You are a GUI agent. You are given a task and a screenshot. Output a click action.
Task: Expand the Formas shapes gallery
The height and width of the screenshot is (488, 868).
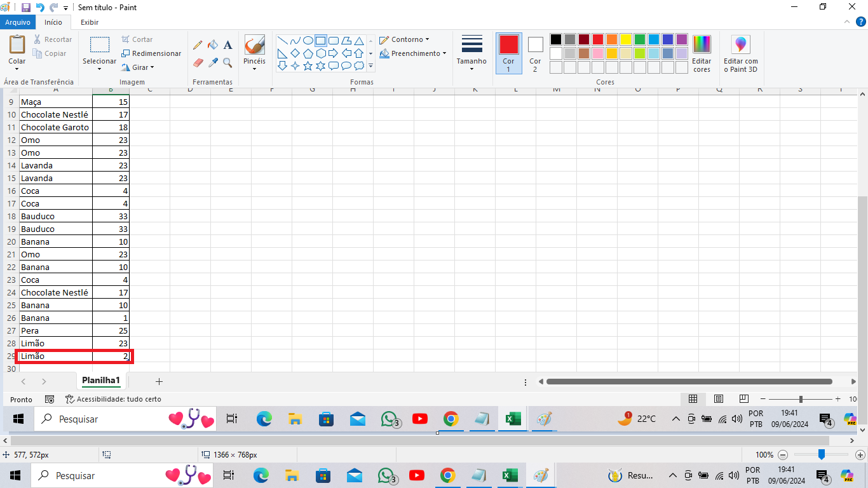coord(371,65)
